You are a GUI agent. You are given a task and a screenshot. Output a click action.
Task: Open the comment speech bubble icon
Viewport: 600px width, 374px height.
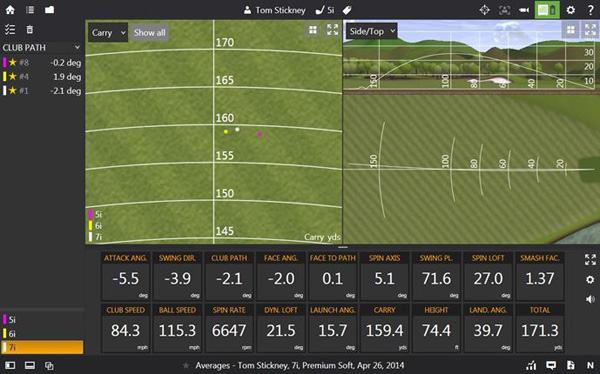pos(551,365)
